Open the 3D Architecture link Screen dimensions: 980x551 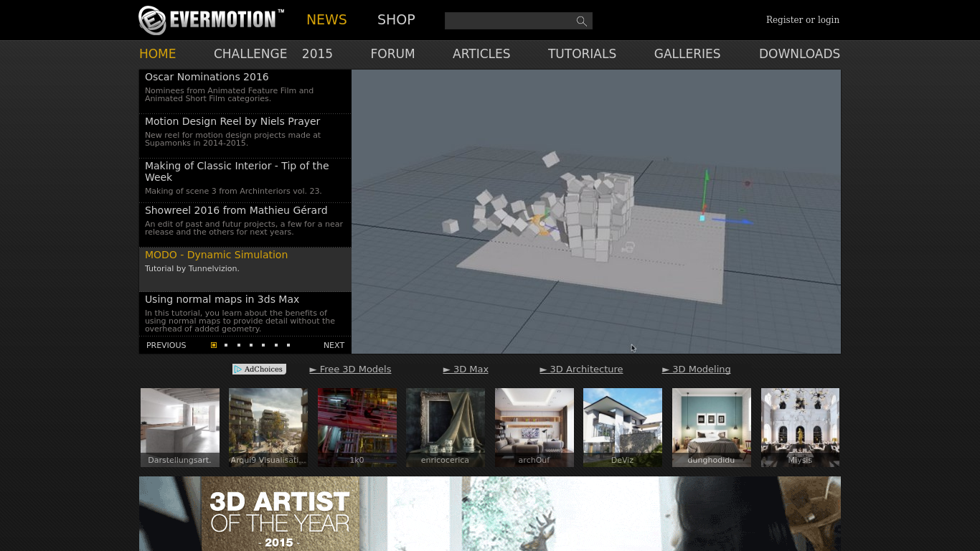(586, 369)
